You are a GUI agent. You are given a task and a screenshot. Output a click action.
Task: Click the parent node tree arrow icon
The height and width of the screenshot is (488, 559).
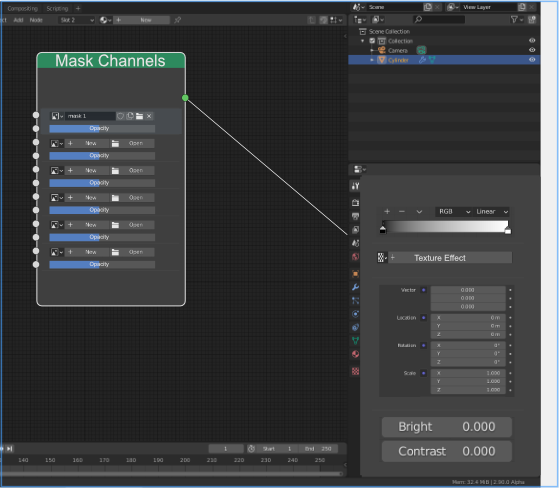click(x=311, y=20)
